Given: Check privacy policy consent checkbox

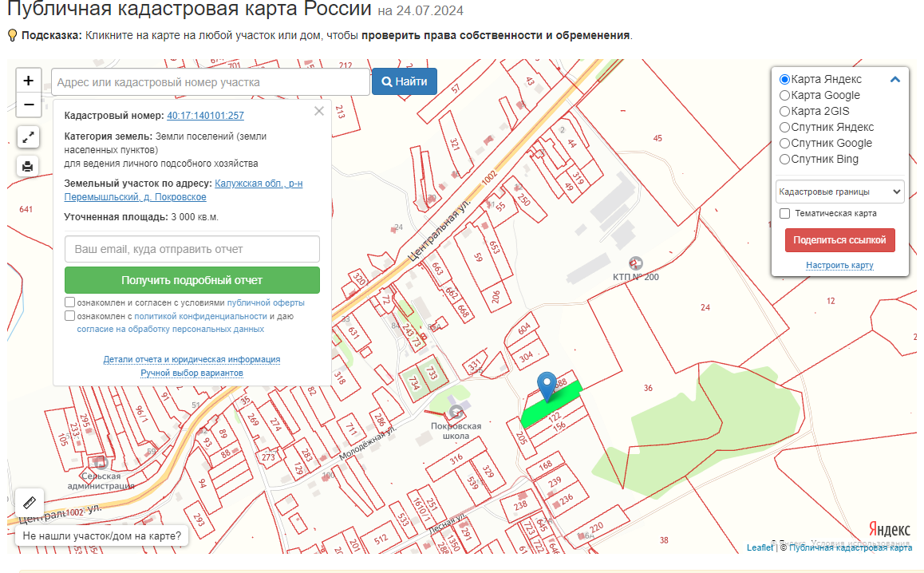Looking at the screenshot, I should (x=69, y=316).
